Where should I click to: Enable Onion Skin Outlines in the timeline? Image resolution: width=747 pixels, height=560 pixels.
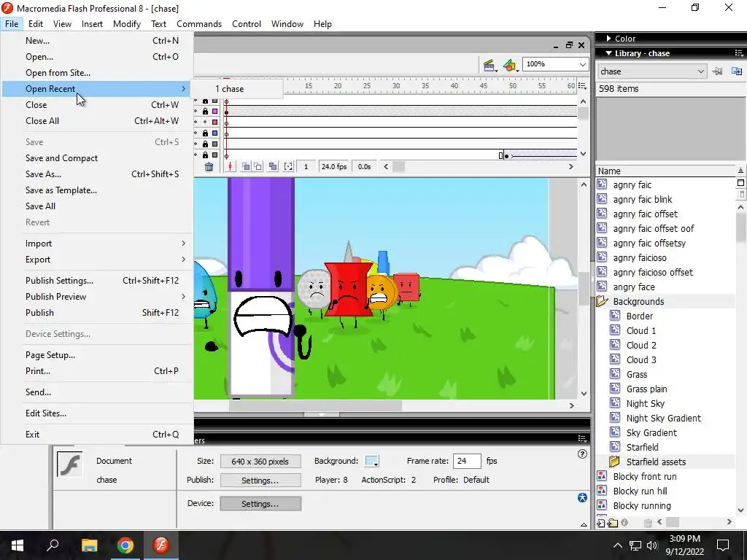pos(258,167)
